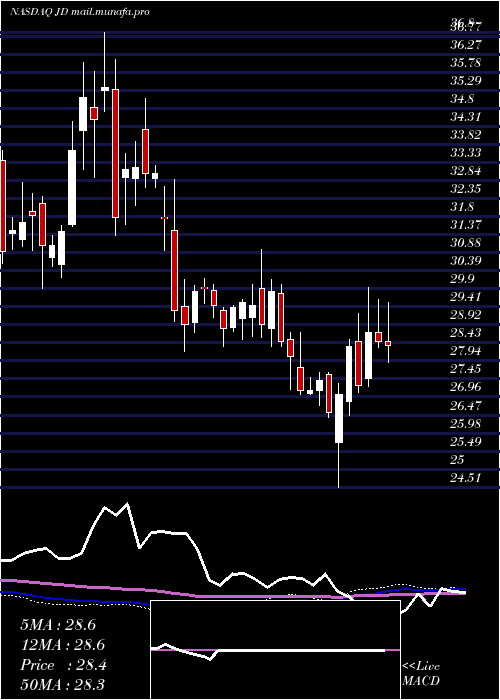Image resolution: width=500 pixels, height=700 pixels.
Task: Click the 5MA : 28.6 readout
Action: click(x=58, y=625)
